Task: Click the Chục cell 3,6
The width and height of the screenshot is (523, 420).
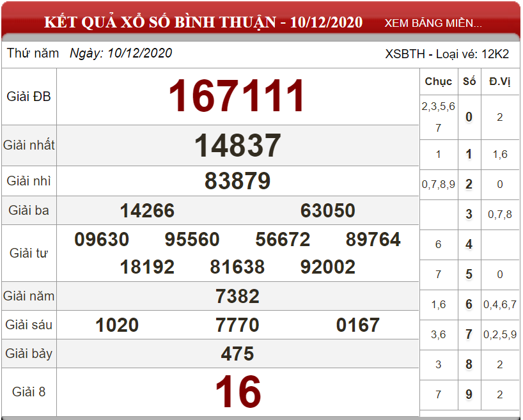Action: [x=438, y=334]
